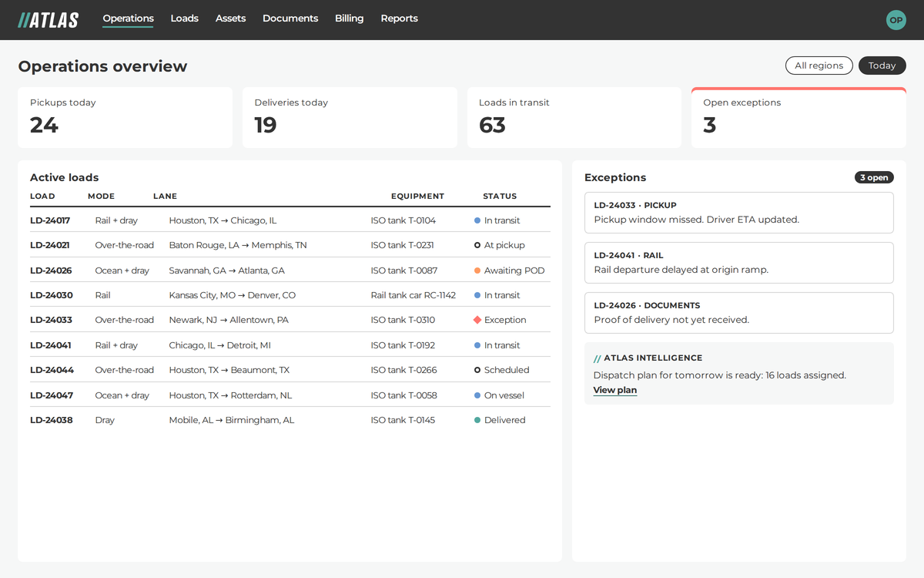Open the Deliveries today card

350,117
